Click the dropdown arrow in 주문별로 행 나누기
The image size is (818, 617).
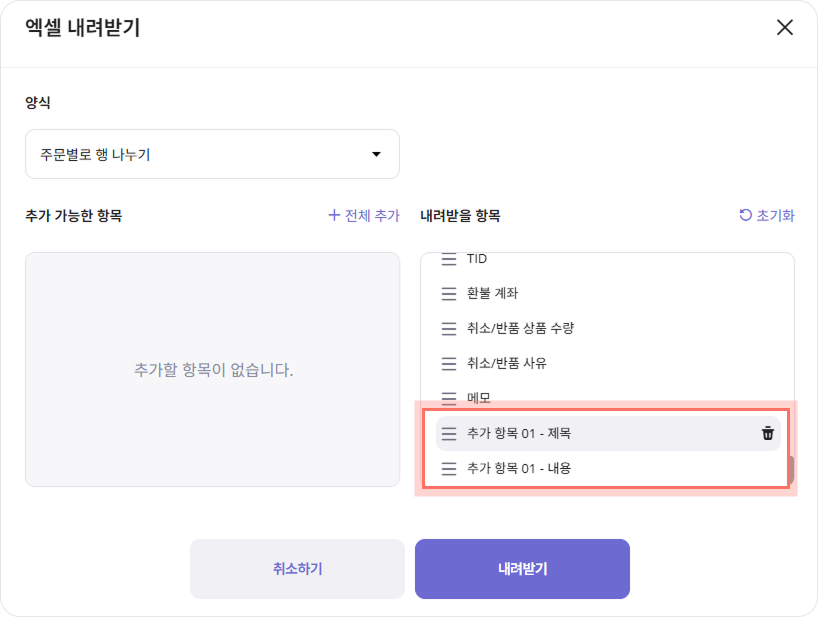point(376,154)
